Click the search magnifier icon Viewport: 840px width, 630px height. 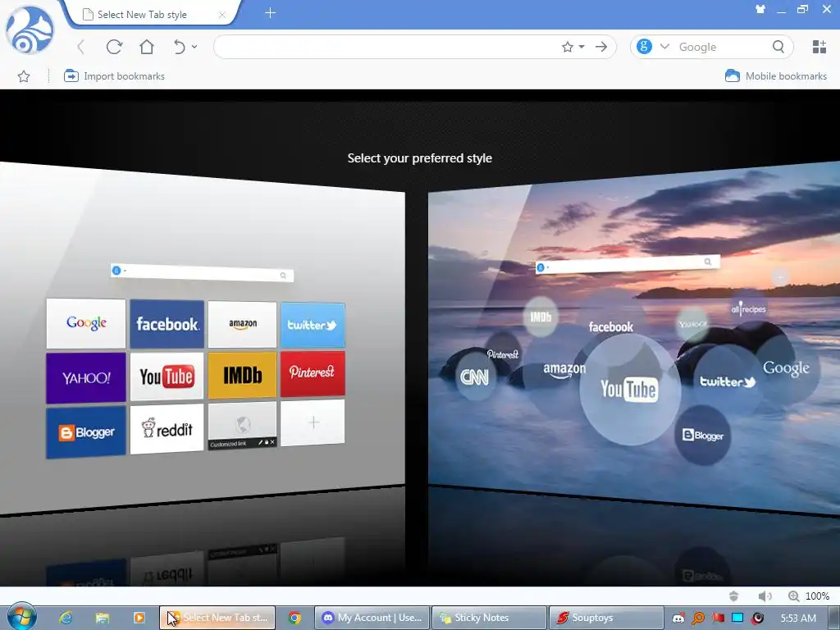point(778,47)
